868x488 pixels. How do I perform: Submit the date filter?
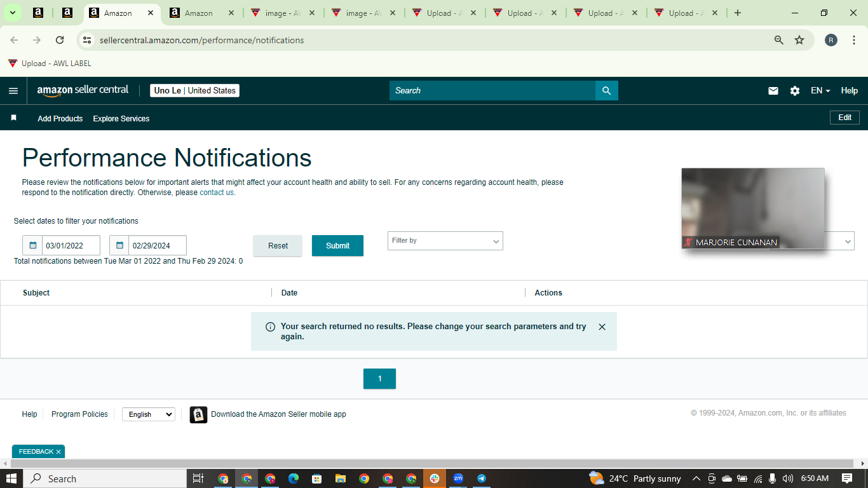coord(337,246)
